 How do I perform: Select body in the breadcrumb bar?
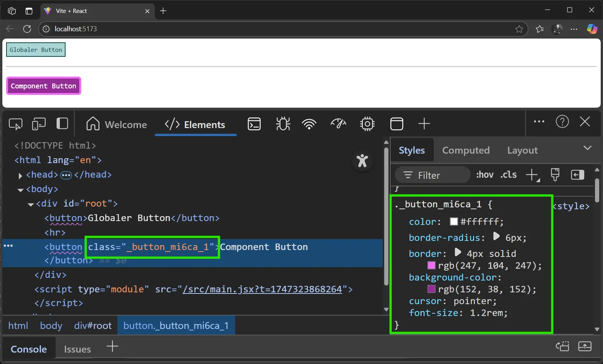pyautogui.click(x=51, y=326)
